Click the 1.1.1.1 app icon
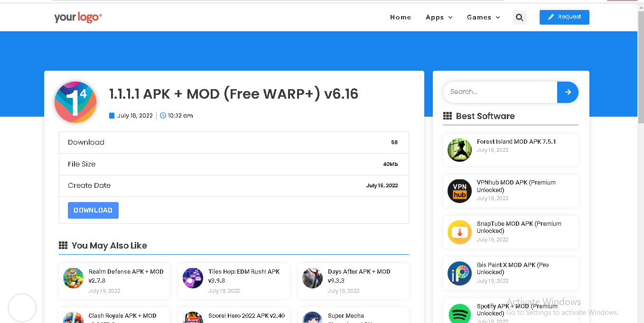The width and height of the screenshot is (644, 323). coord(75,102)
